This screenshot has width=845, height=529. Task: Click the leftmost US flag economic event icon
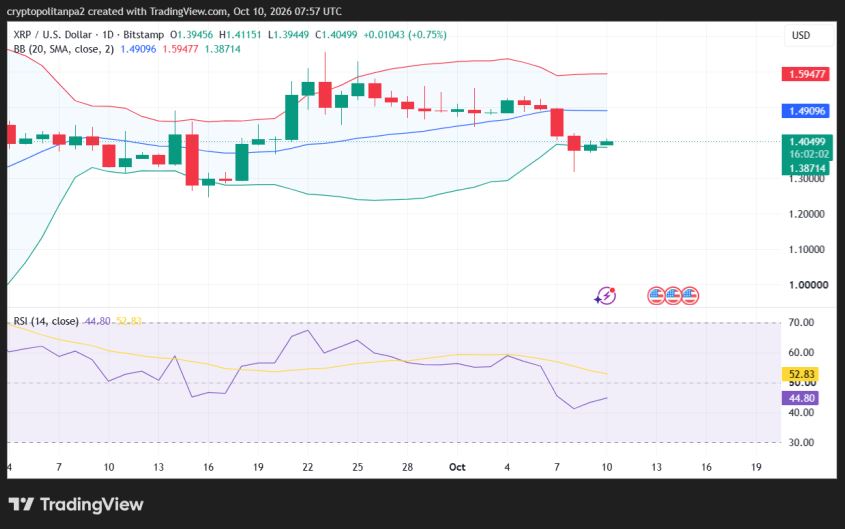click(656, 295)
